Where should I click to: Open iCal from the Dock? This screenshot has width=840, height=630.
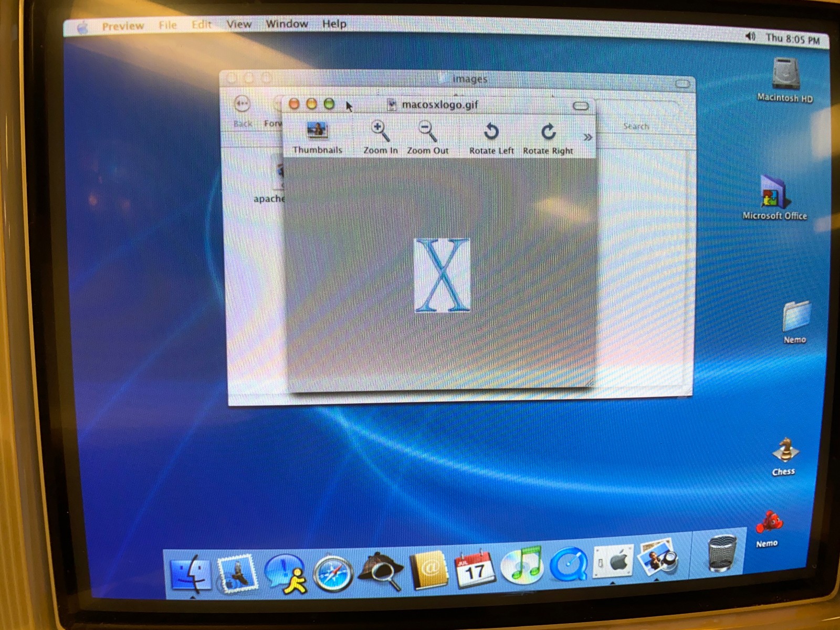pos(475,569)
